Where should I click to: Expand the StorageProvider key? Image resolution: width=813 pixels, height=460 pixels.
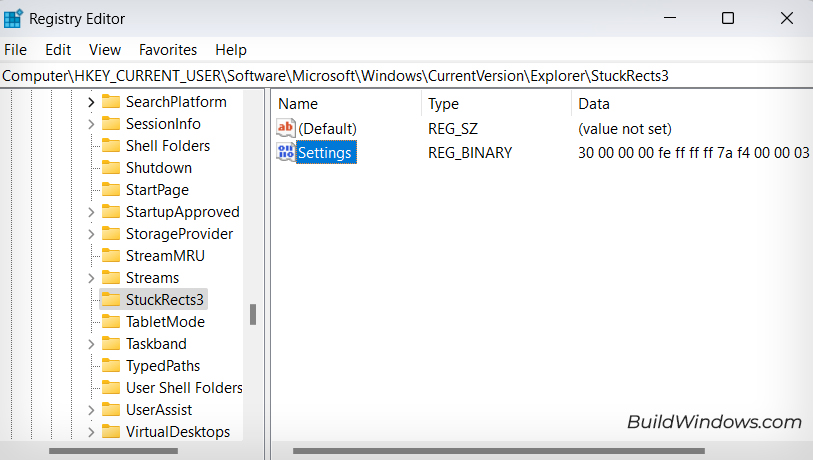tap(91, 234)
